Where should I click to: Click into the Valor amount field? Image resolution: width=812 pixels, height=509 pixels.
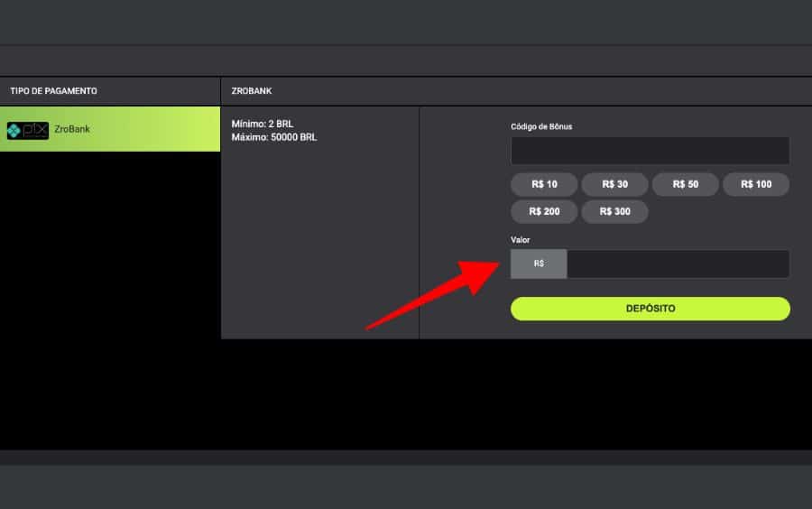click(x=678, y=264)
